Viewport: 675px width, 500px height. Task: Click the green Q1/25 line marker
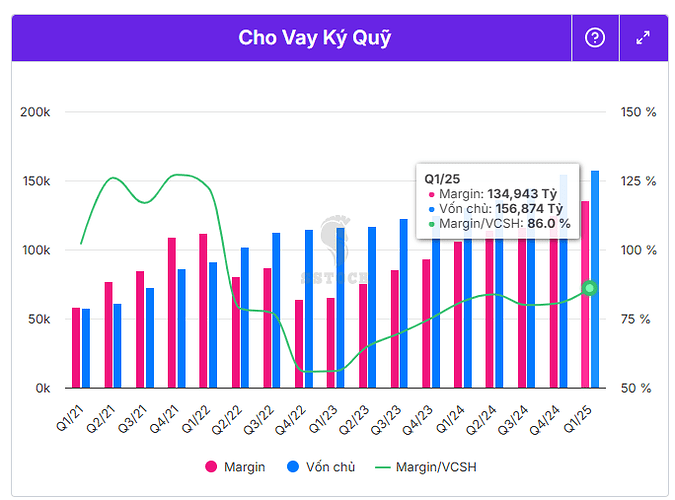click(x=590, y=288)
